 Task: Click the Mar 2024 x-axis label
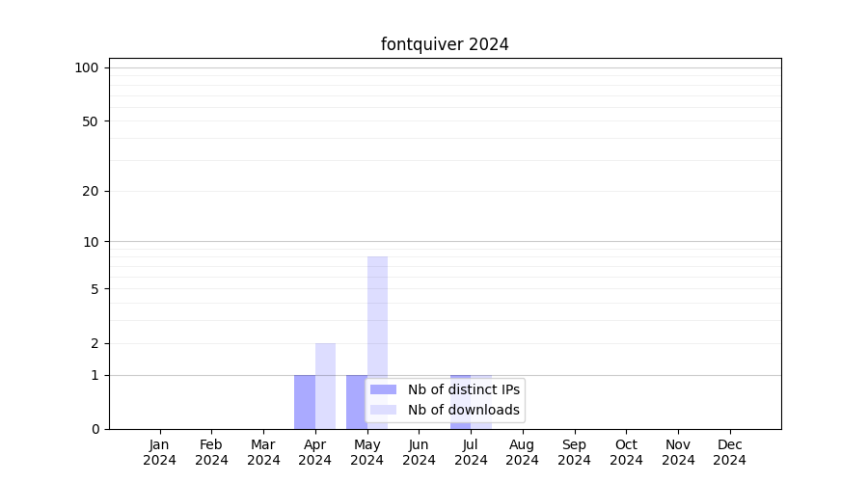point(263,452)
